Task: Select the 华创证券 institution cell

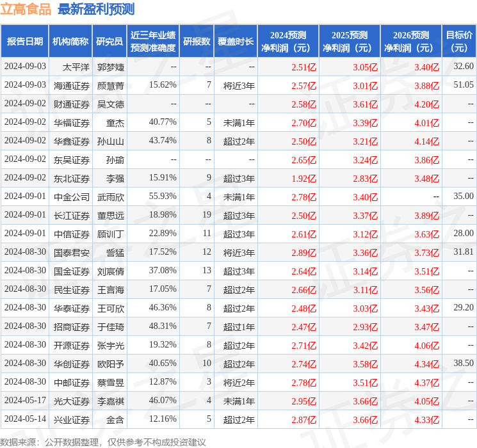Action: 72,364
